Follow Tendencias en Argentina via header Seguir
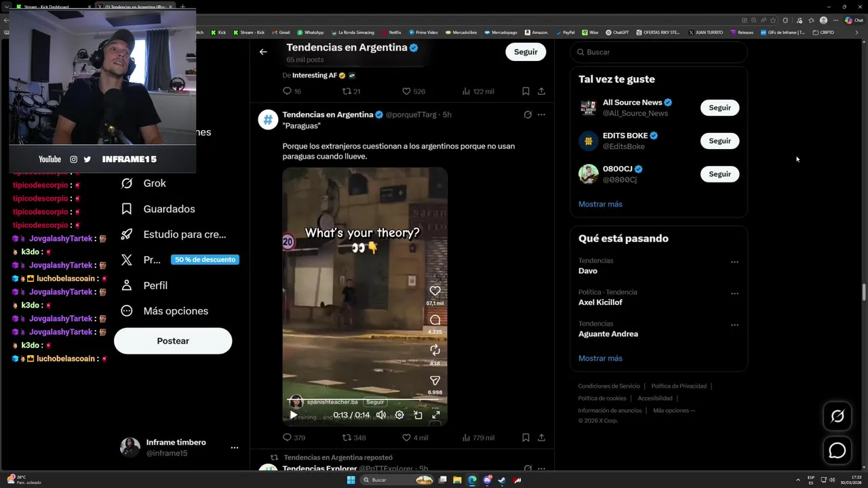 pyautogui.click(x=526, y=52)
